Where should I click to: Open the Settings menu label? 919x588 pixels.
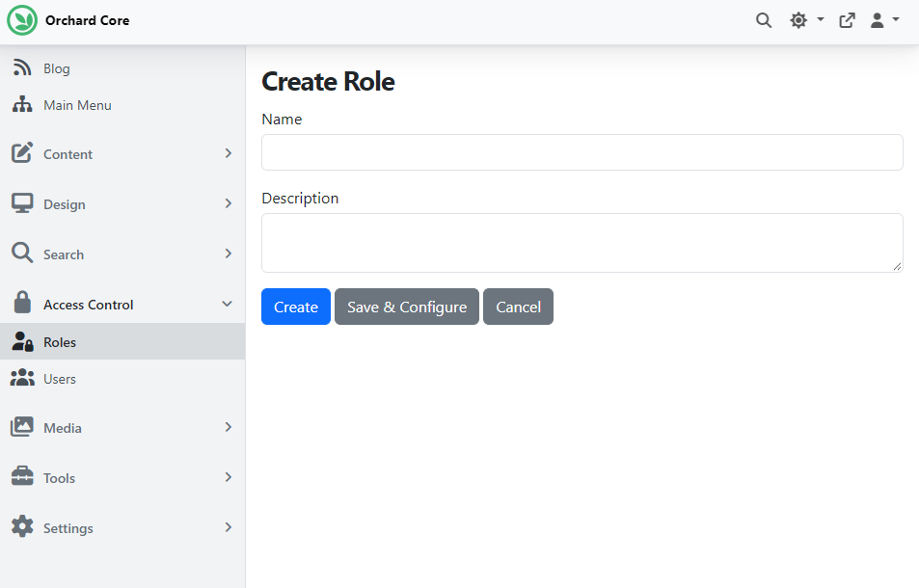point(68,528)
